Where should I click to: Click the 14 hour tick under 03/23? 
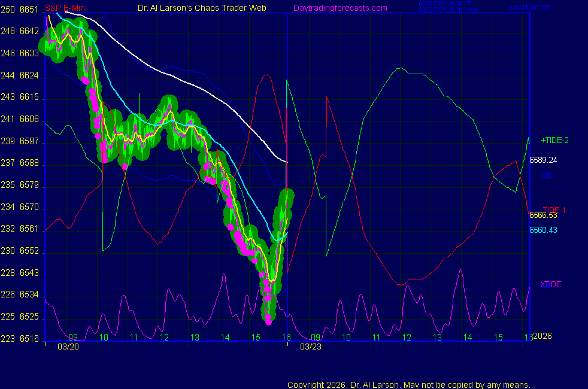(467, 338)
